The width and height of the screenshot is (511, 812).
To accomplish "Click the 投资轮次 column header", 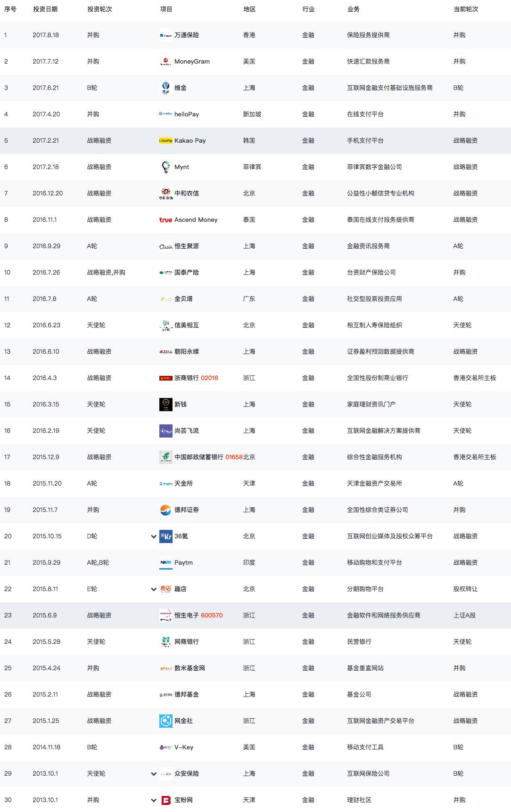I will [x=99, y=9].
